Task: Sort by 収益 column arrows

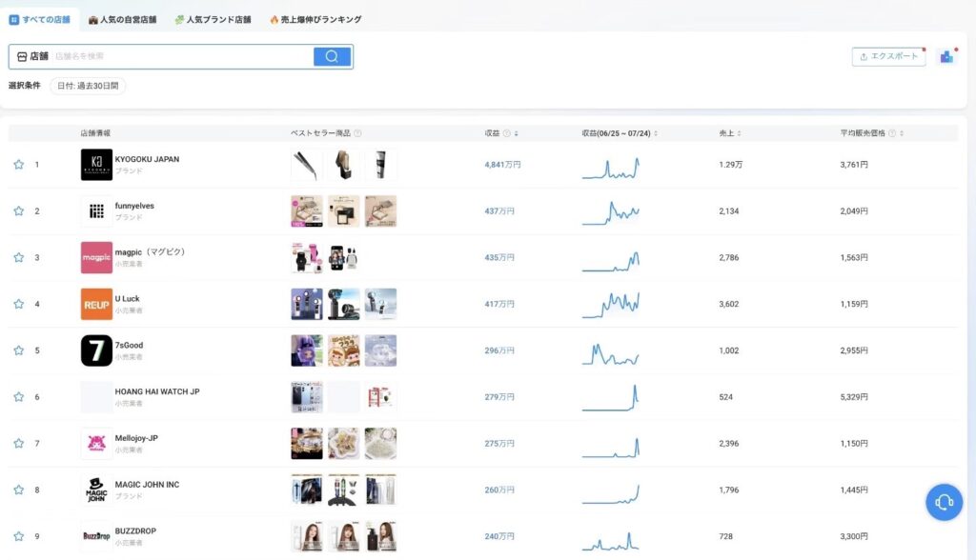Action: [517, 133]
